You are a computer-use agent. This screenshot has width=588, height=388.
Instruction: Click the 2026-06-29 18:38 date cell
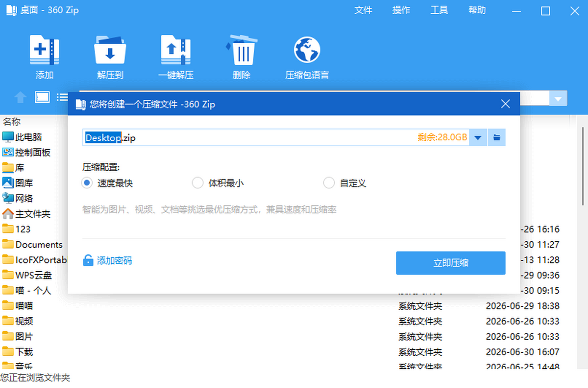522,306
